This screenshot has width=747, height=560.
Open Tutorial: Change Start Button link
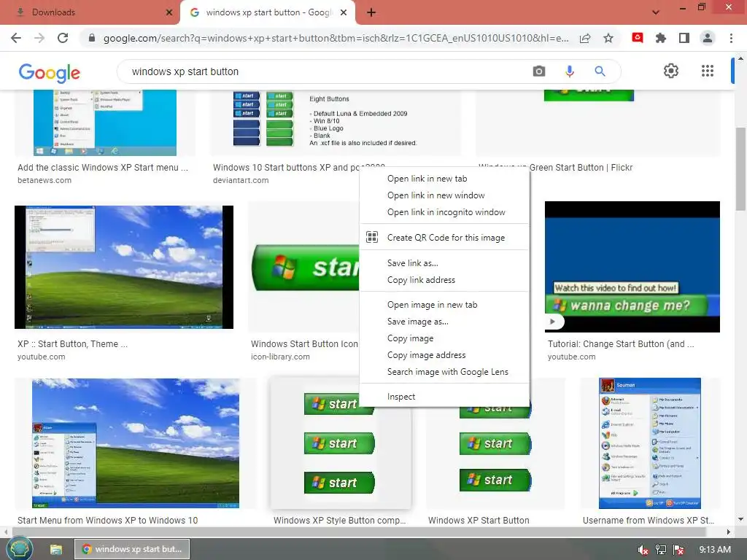(x=621, y=344)
